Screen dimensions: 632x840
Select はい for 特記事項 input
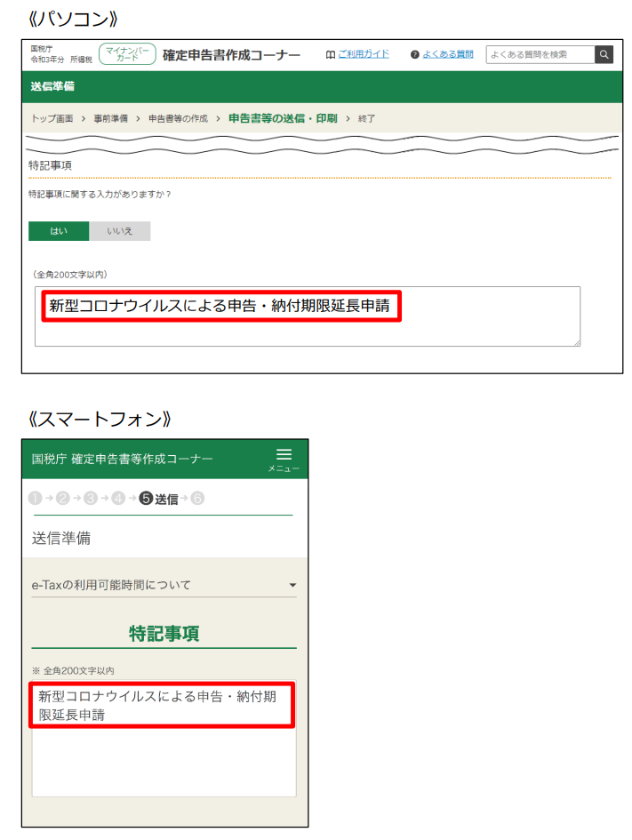click(59, 231)
